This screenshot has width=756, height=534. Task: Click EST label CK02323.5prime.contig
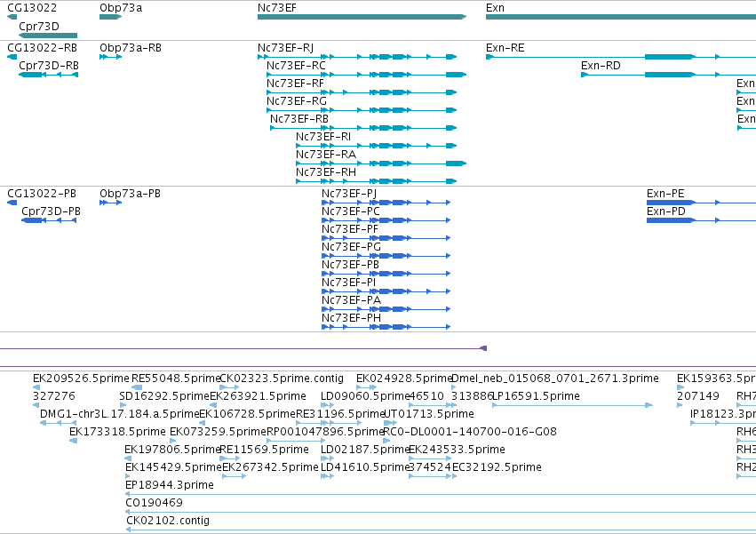click(282, 379)
